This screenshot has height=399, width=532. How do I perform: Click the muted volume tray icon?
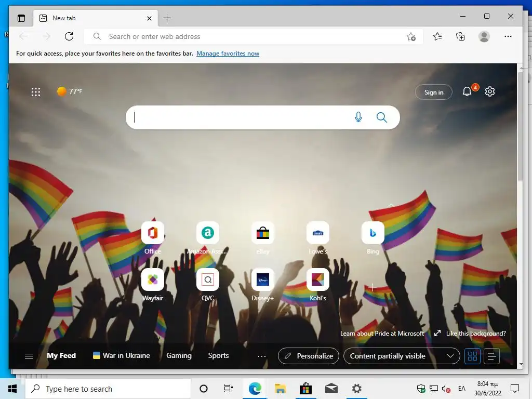click(x=446, y=389)
